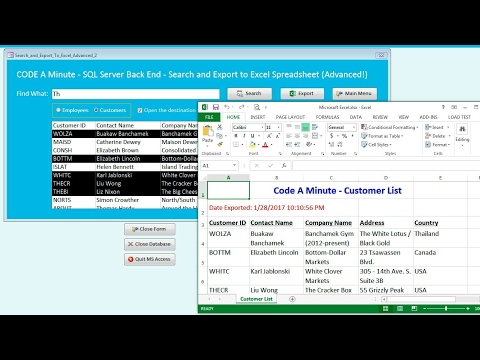Expand the Name Box dropdown arrow
480x360 pixels.
click(x=235, y=165)
